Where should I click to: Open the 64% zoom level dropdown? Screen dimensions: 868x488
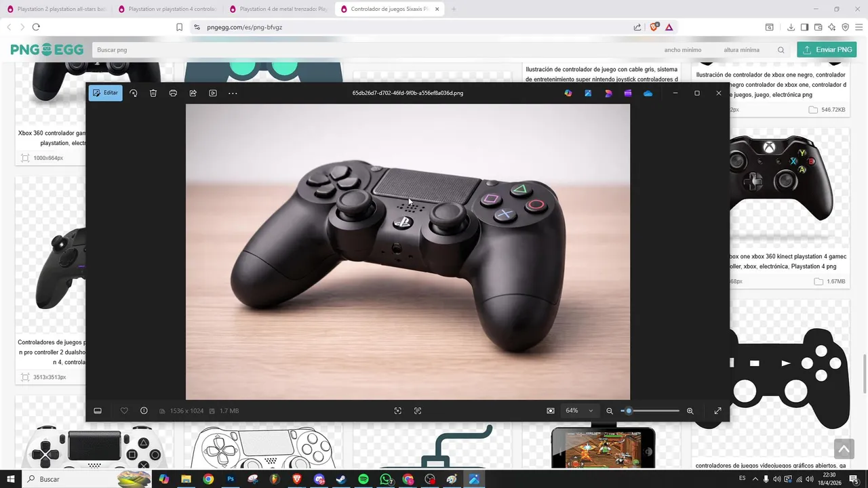(x=579, y=411)
